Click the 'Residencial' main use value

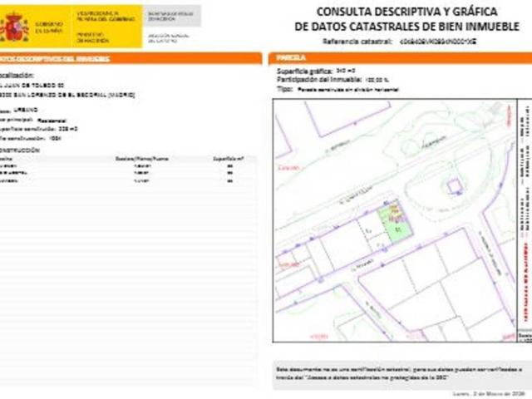(x=52, y=121)
